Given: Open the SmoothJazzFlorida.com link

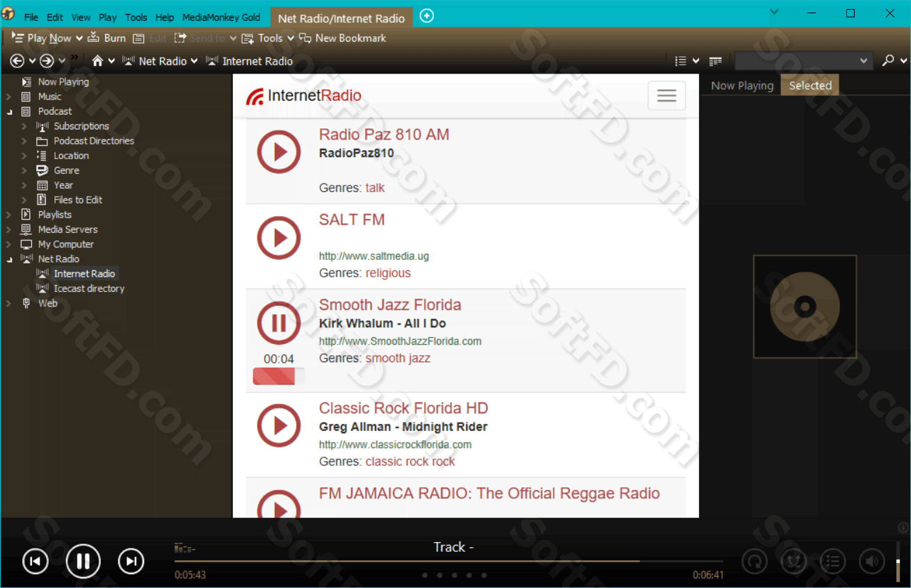Looking at the screenshot, I should (401, 341).
